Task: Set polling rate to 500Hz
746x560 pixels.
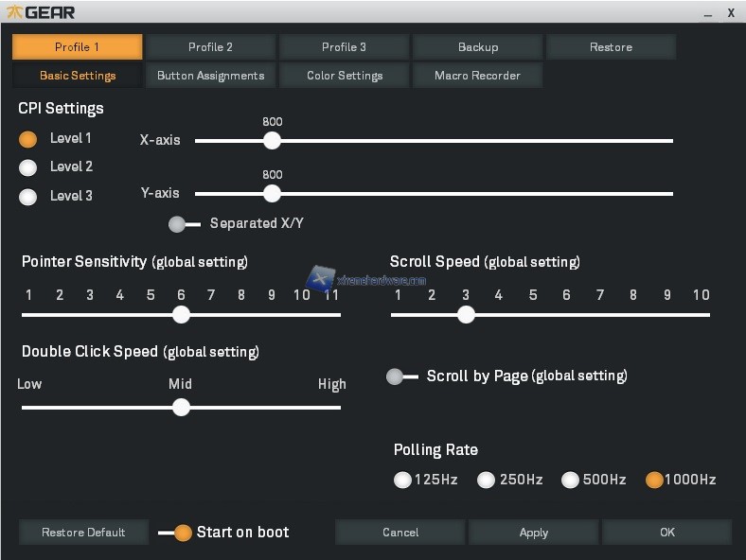Action: point(570,480)
